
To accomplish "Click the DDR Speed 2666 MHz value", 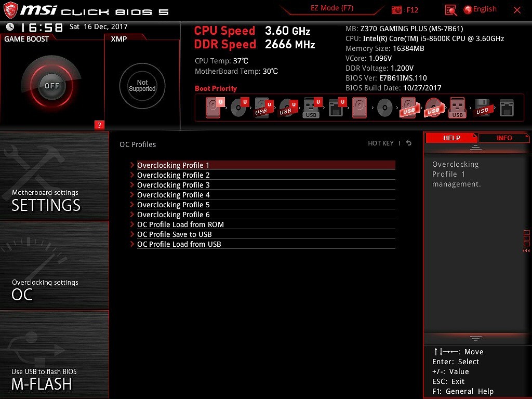I will click(x=290, y=44).
